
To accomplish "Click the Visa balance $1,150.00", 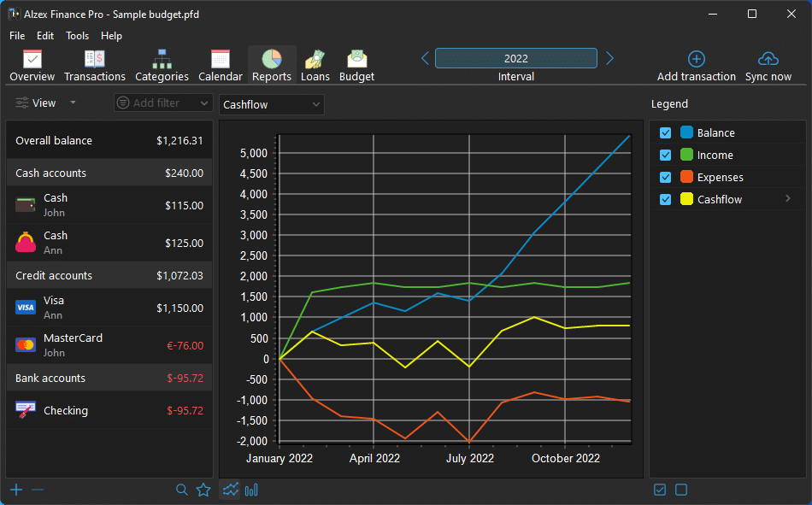I will [179, 308].
